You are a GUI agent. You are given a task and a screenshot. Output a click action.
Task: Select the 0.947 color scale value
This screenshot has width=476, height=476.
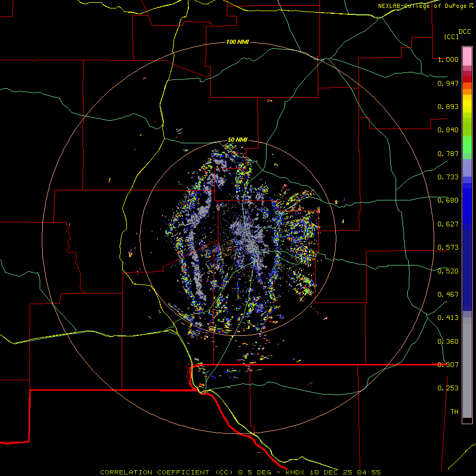click(x=448, y=83)
